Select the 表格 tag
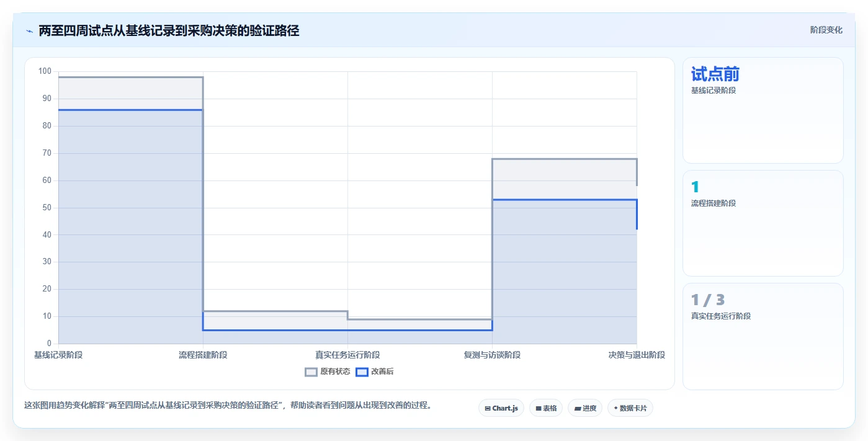 tap(546, 408)
